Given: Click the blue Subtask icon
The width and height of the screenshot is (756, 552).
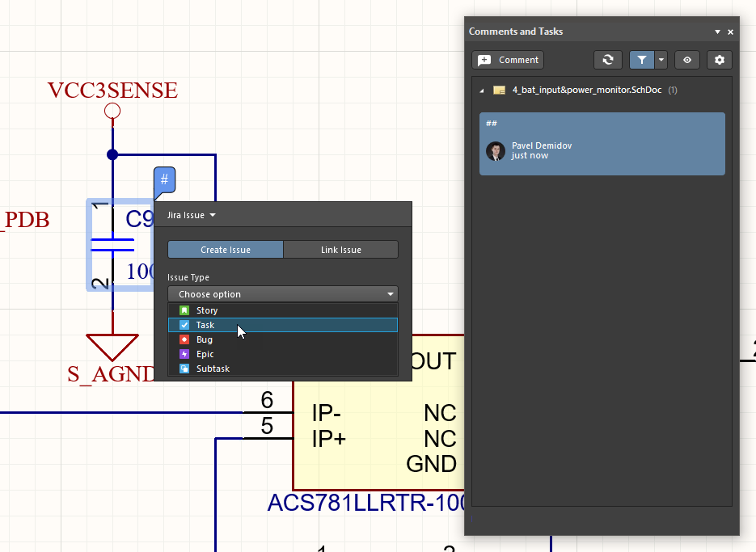Looking at the screenshot, I should click(184, 369).
